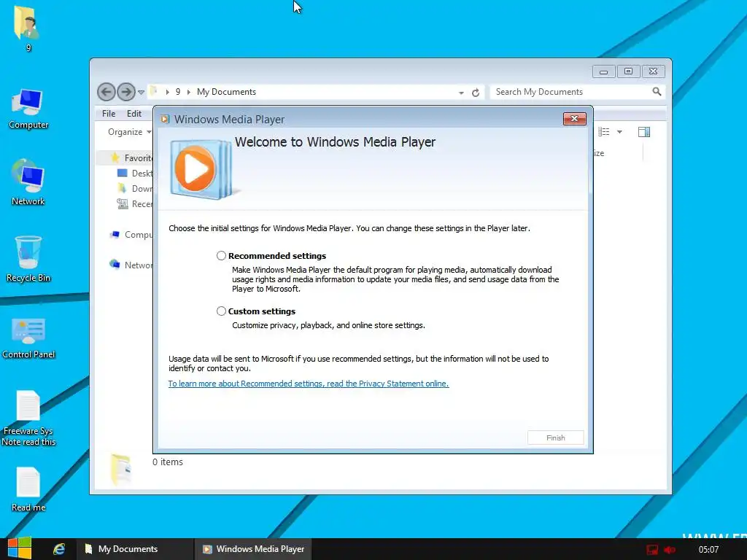
Task: Open the Privacy Statement online link
Action: coord(309,384)
